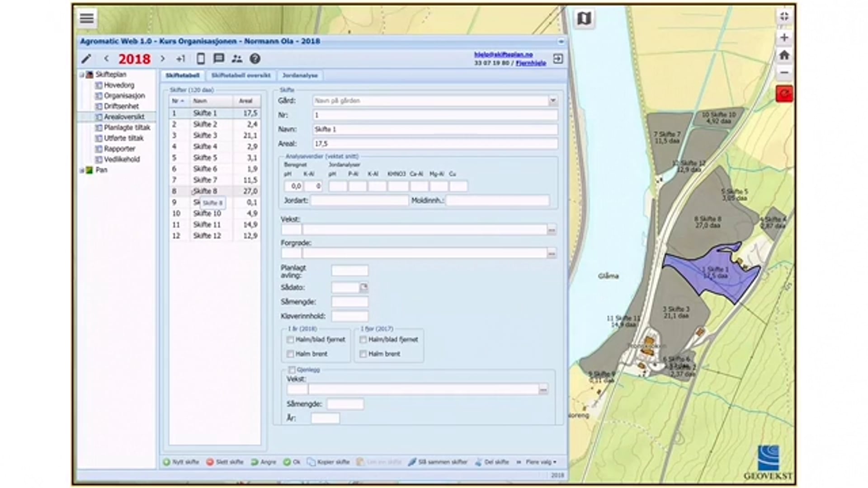Viewport: 868px width, 488px height.
Task: Click the hjelp email link
Action: [503, 54]
